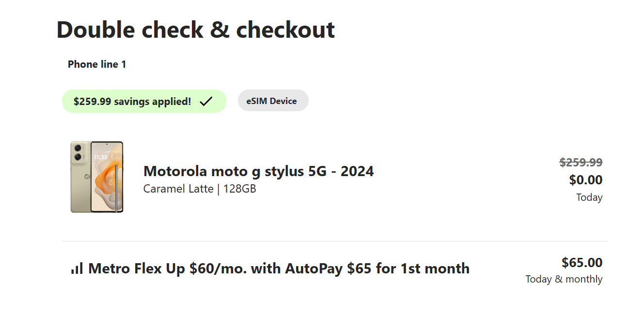Viewport: 644px width, 314px height.
Task: Click the Motorola phone product thumbnail
Action: click(x=97, y=177)
